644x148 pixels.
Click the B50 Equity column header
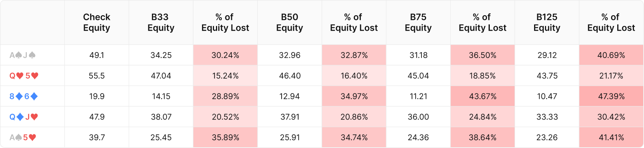coord(290,23)
